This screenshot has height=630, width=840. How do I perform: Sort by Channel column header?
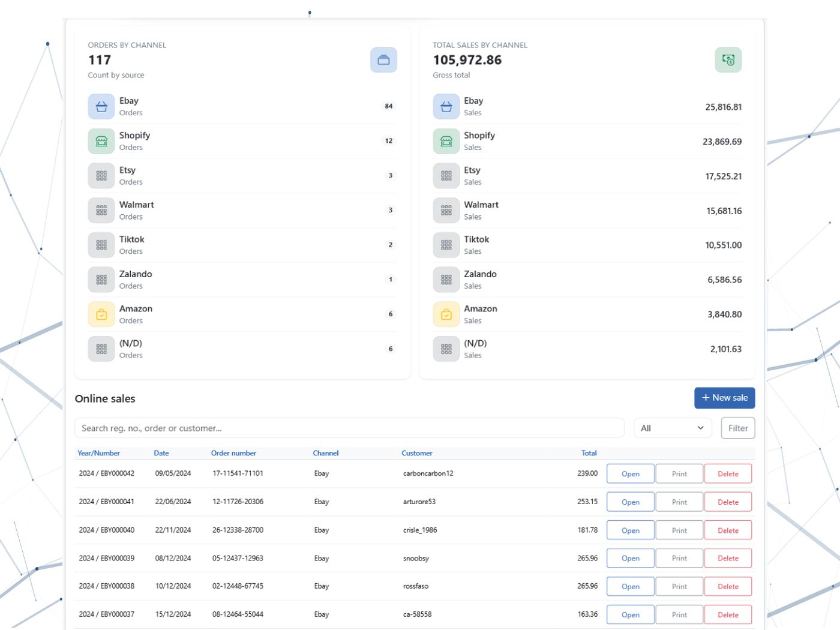coord(326,454)
